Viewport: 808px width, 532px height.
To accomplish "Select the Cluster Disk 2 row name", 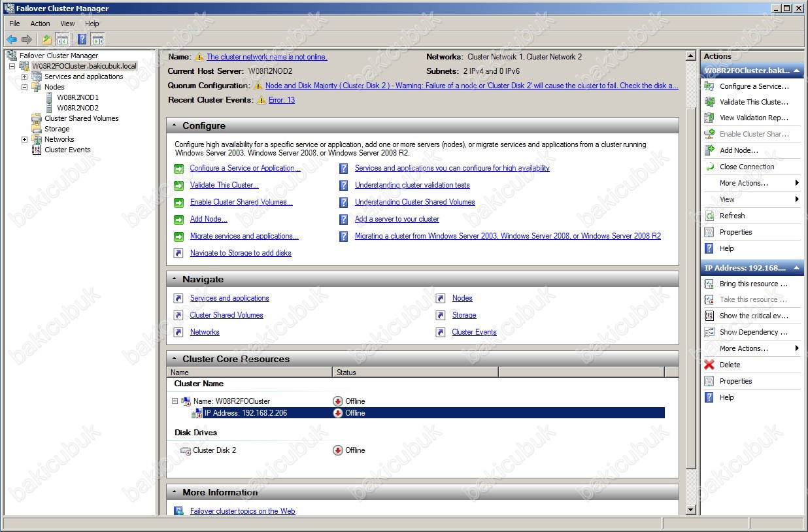I will point(214,450).
